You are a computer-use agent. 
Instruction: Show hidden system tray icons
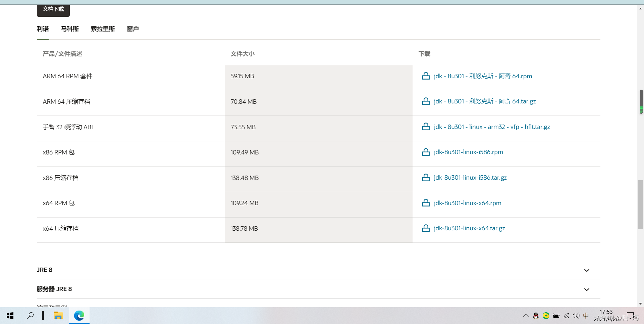(x=526, y=316)
